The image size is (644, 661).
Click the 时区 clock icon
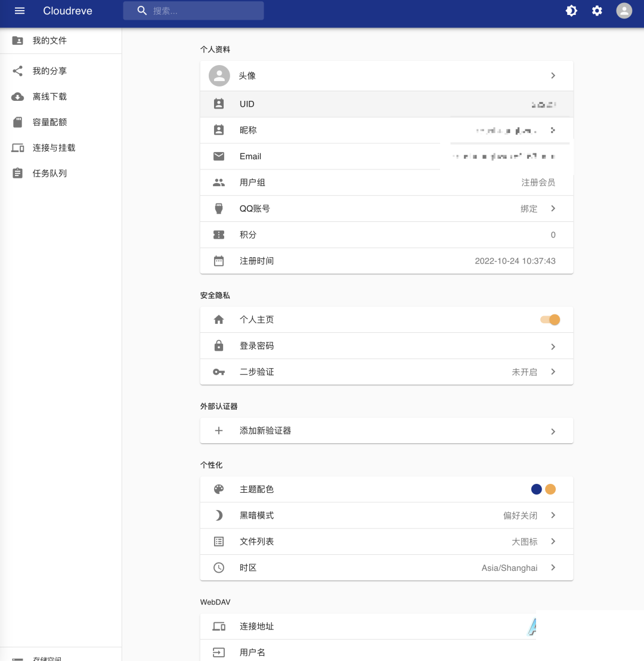point(219,568)
